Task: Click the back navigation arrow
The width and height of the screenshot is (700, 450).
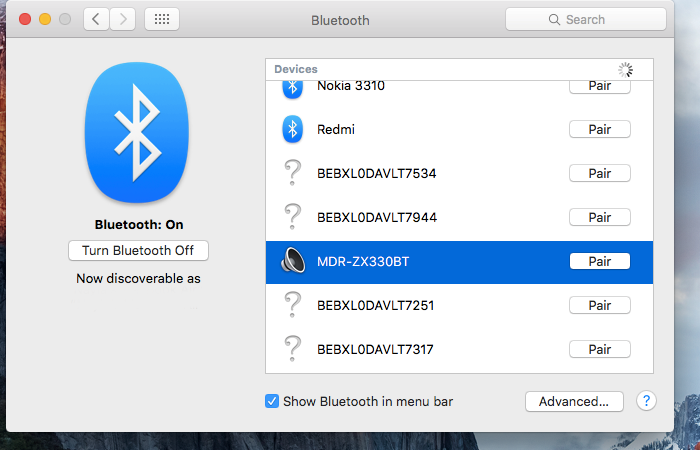Action: coord(96,20)
